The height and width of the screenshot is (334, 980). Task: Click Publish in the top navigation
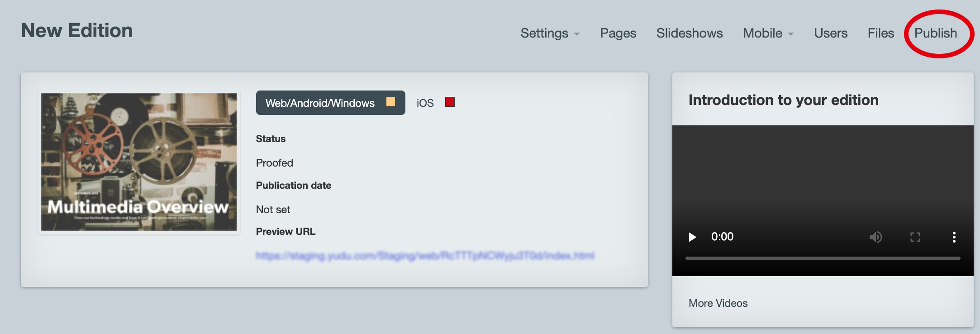936,33
